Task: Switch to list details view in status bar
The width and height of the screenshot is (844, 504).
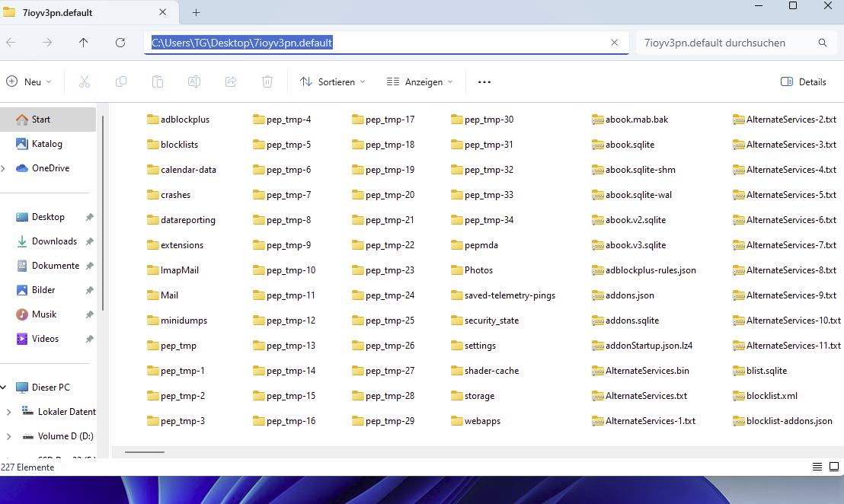Action: [817, 467]
